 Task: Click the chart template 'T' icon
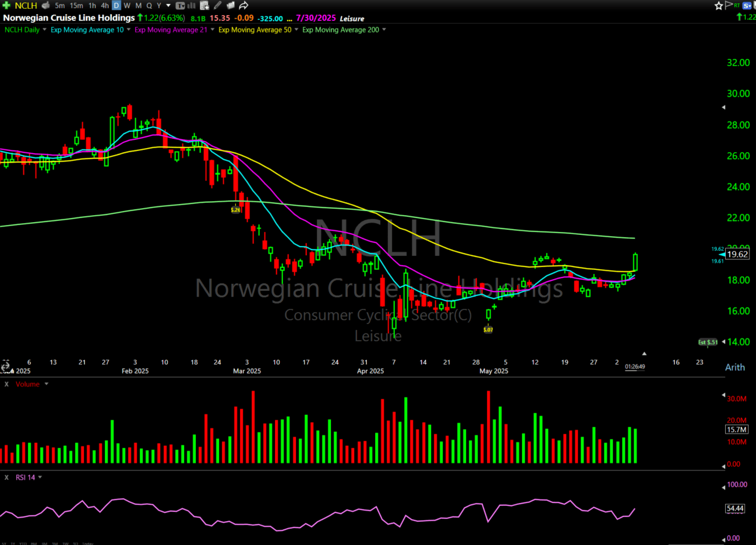[180, 5]
